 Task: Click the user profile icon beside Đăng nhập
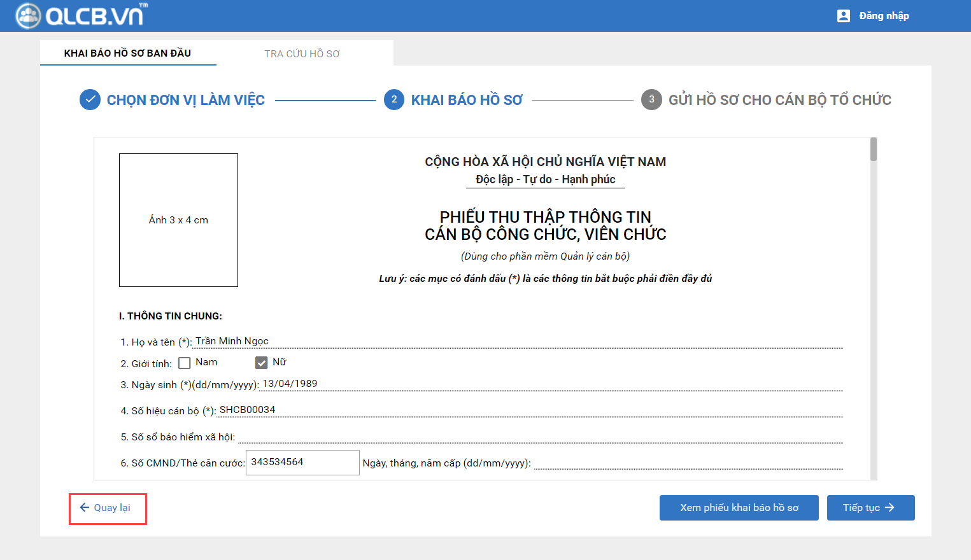point(843,16)
